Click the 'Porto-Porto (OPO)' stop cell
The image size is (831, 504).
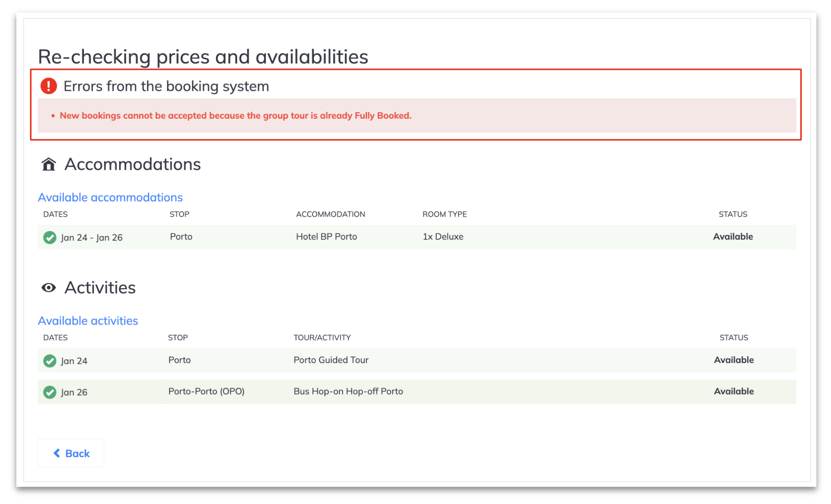pos(206,391)
